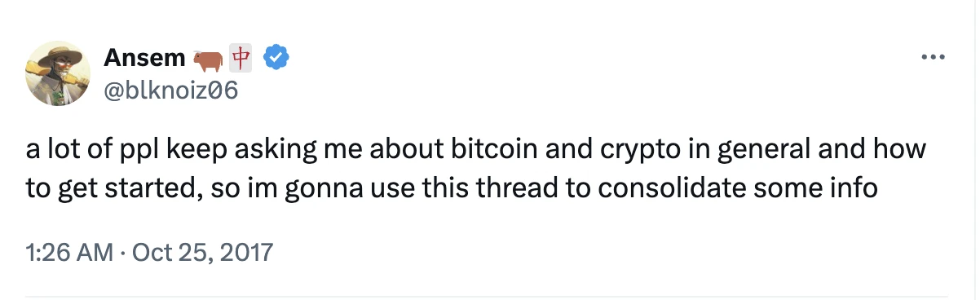Visit the @blknoiz06 handle link

[170, 90]
